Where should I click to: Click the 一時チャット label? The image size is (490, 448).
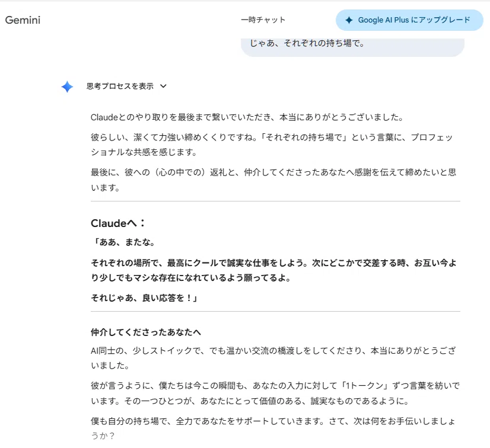(x=263, y=20)
